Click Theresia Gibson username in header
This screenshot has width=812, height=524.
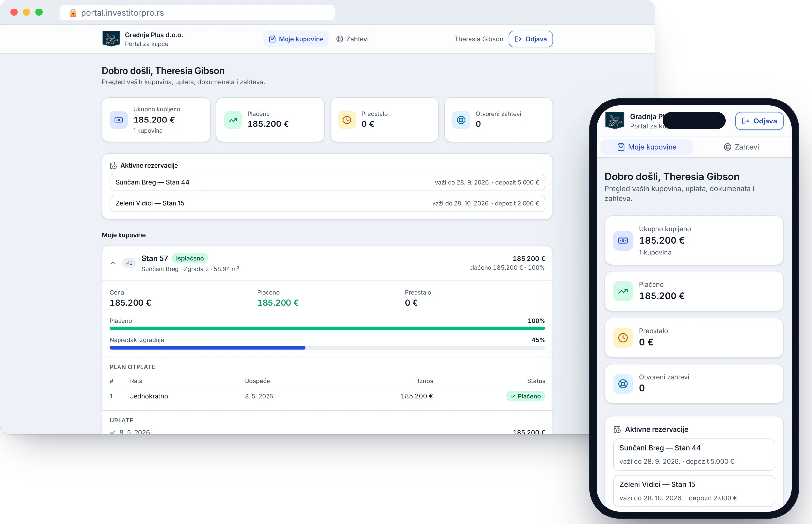coord(479,39)
